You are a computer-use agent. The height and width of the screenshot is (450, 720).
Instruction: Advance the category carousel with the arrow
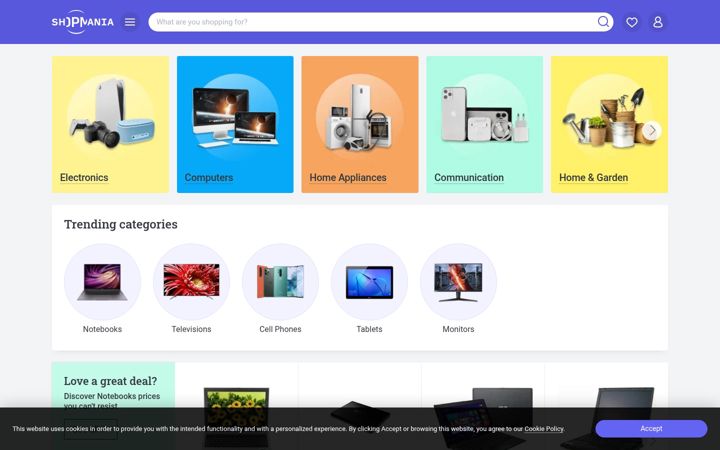tap(652, 130)
